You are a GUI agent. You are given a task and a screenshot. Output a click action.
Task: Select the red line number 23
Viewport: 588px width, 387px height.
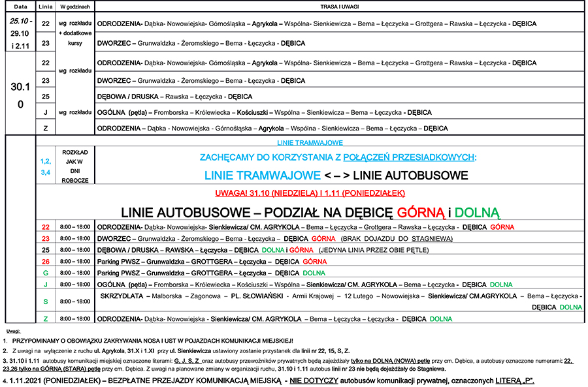click(x=46, y=239)
